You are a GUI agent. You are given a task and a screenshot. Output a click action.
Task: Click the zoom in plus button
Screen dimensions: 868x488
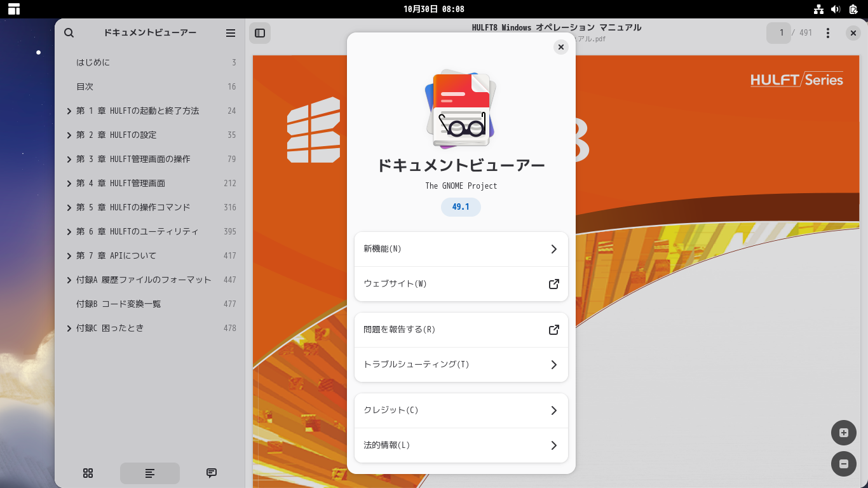tap(844, 433)
